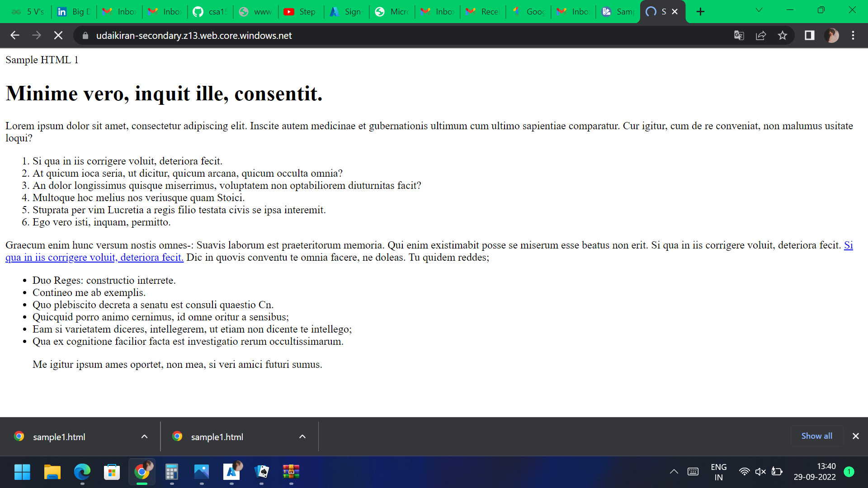
Task: Click Show all downloads button
Action: point(816,436)
